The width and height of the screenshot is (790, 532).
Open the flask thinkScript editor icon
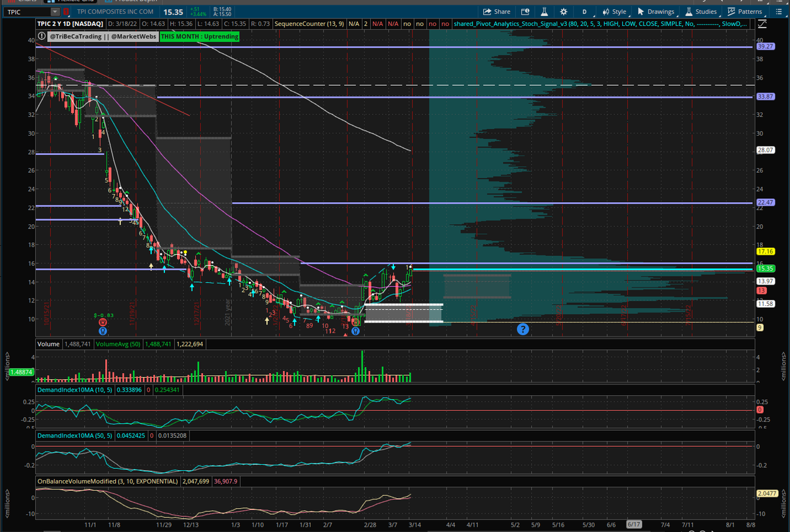544,11
